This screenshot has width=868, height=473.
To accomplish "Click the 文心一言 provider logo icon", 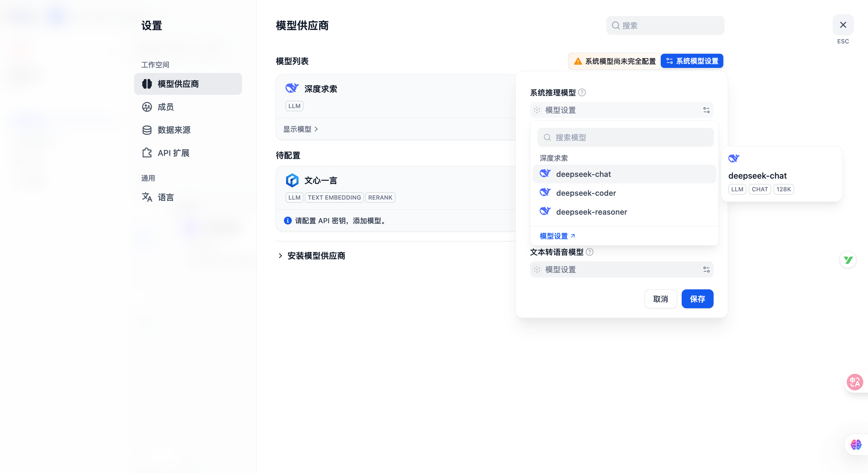I will (292, 180).
